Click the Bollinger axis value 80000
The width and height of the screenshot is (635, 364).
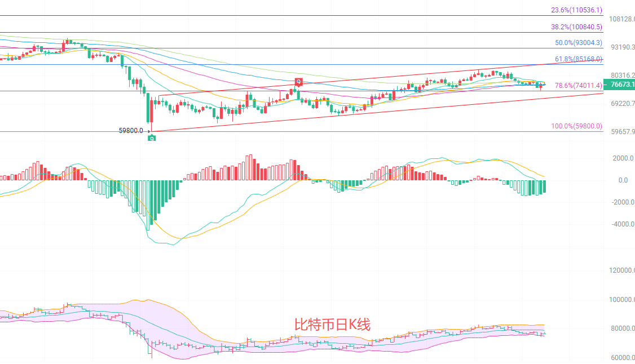[623, 329]
